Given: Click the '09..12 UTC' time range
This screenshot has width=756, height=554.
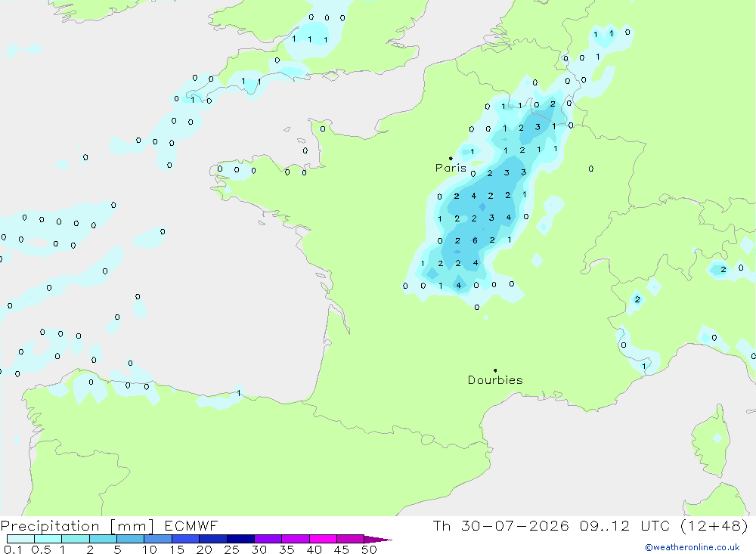Looking at the screenshot, I should [624, 525].
